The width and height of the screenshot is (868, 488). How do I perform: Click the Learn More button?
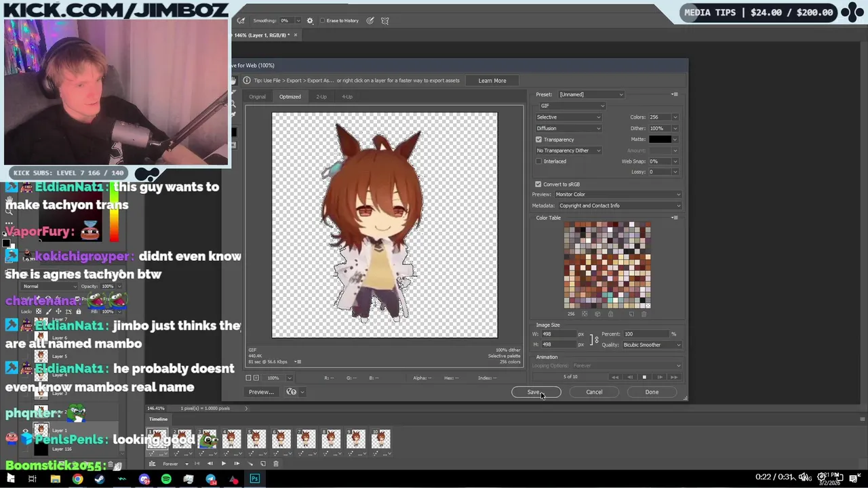(x=492, y=81)
